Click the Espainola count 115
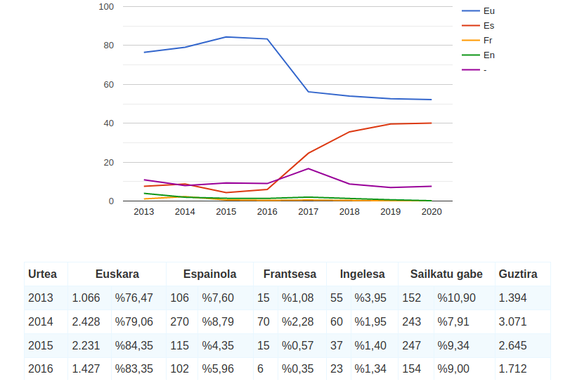This screenshot has height=380, width=570. click(x=182, y=345)
